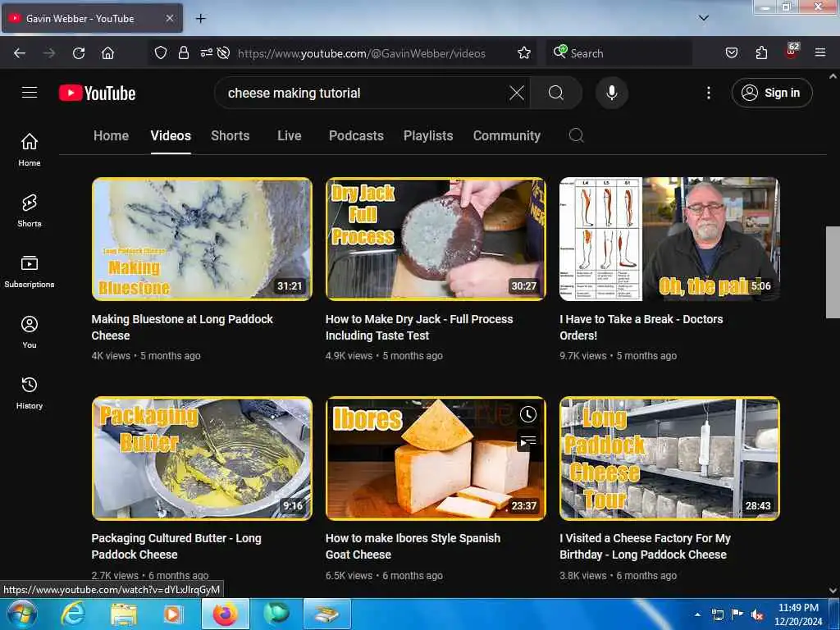Image resolution: width=840 pixels, height=630 pixels.
Task: Open the Live tab
Action: coord(290,135)
